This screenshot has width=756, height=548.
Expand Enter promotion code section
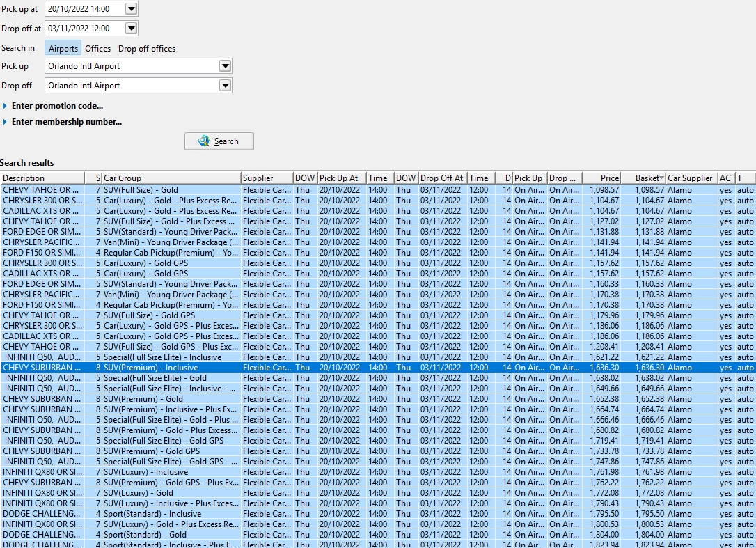(x=57, y=106)
